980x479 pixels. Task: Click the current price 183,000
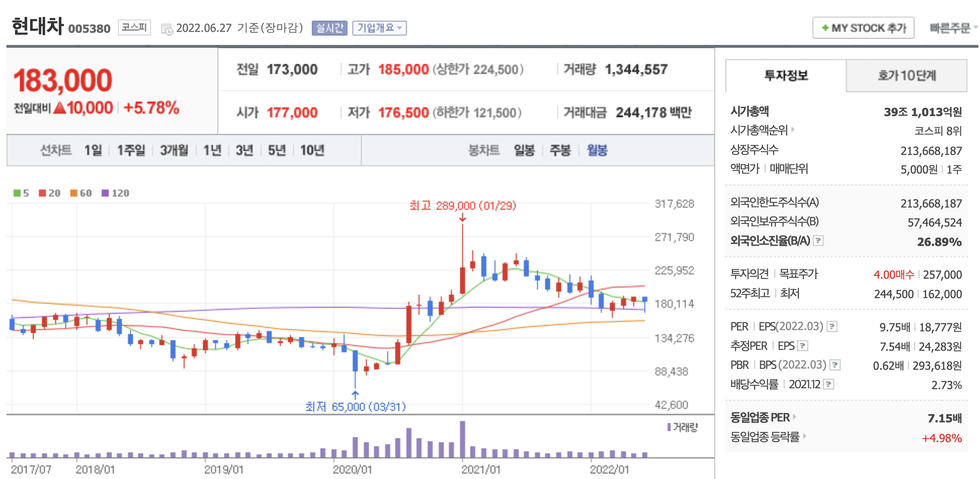[x=63, y=81]
